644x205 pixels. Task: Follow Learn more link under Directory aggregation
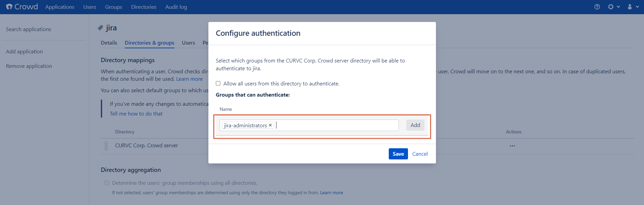point(331,193)
